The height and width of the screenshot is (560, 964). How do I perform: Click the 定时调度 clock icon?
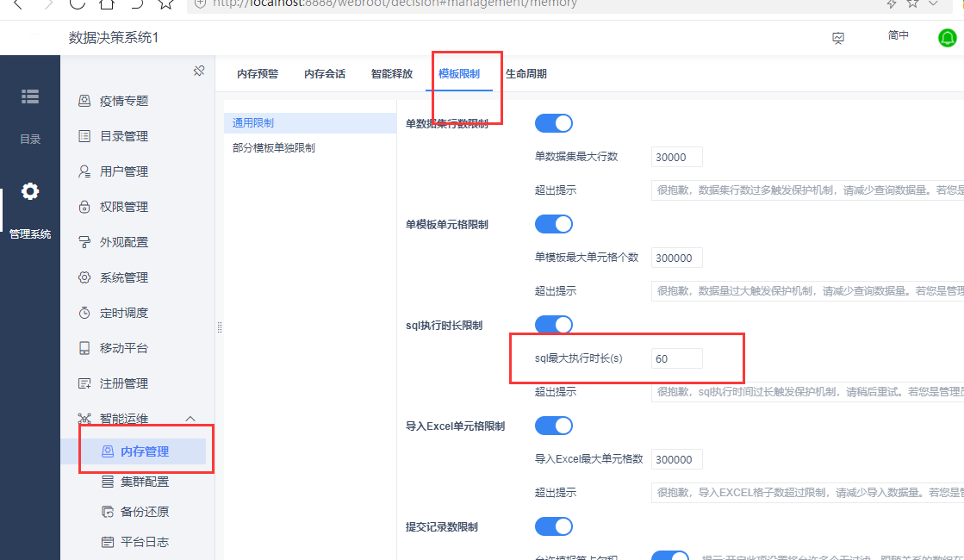tap(84, 313)
